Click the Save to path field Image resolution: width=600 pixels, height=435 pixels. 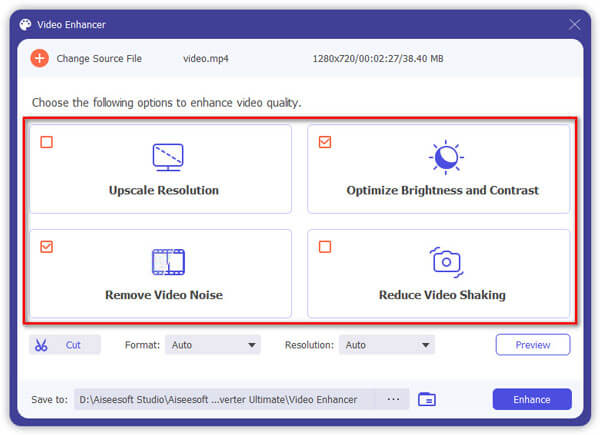click(225, 399)
